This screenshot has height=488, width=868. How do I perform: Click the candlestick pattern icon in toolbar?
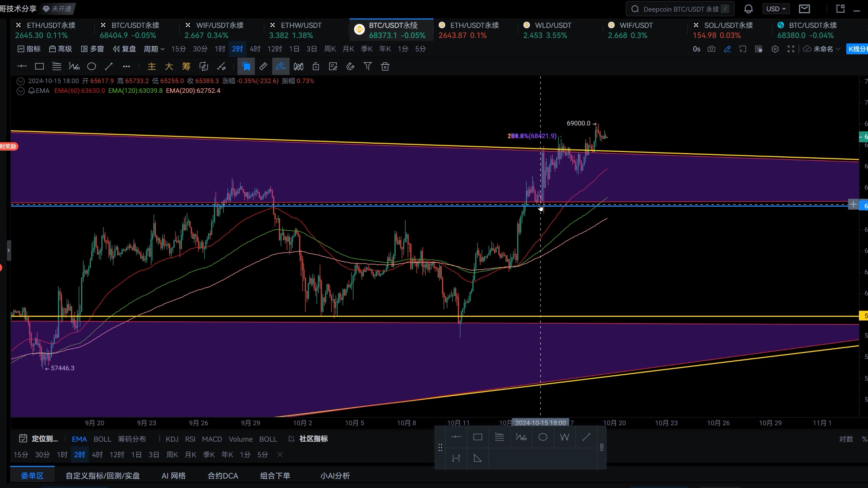(x=299, y=66)
